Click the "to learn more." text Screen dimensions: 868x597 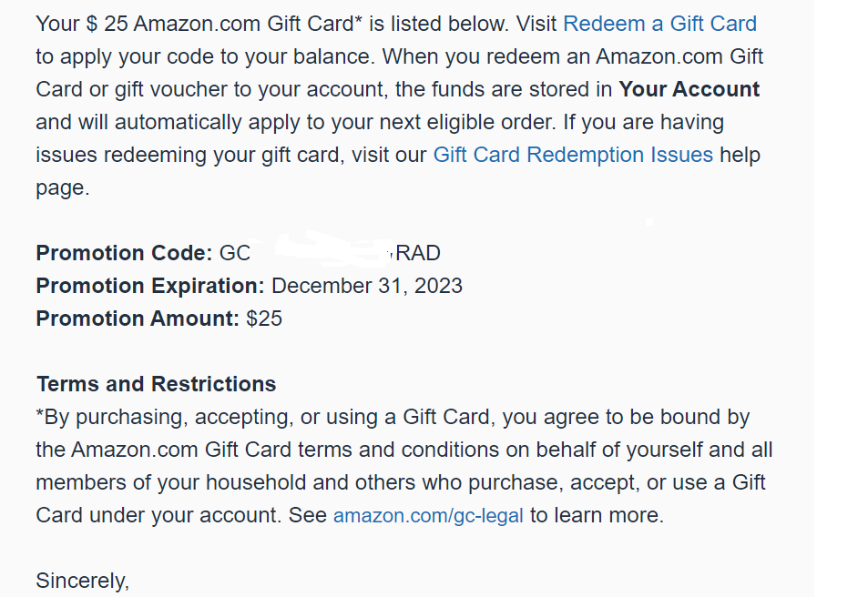tap(597, 515)
